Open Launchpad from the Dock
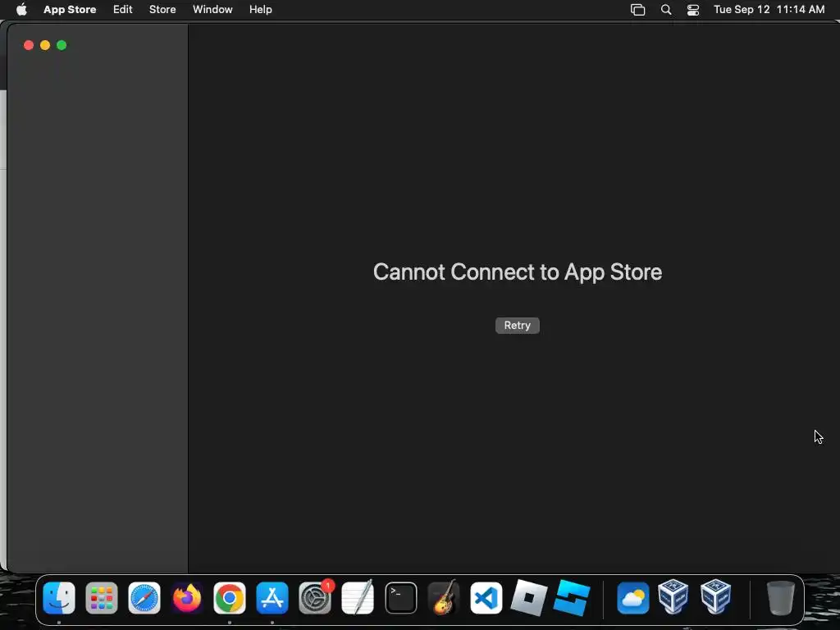This screenshot has width=840, height=630. coord(101,598)
